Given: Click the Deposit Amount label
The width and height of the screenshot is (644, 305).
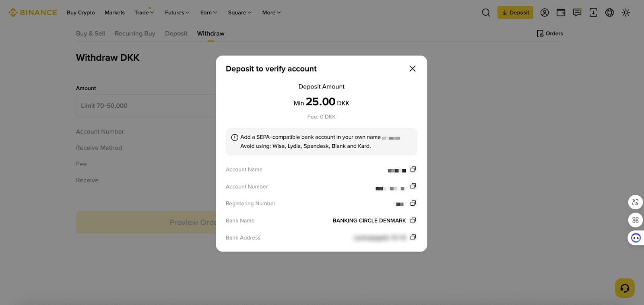Looking at the screenshot, I should point(321,86).
